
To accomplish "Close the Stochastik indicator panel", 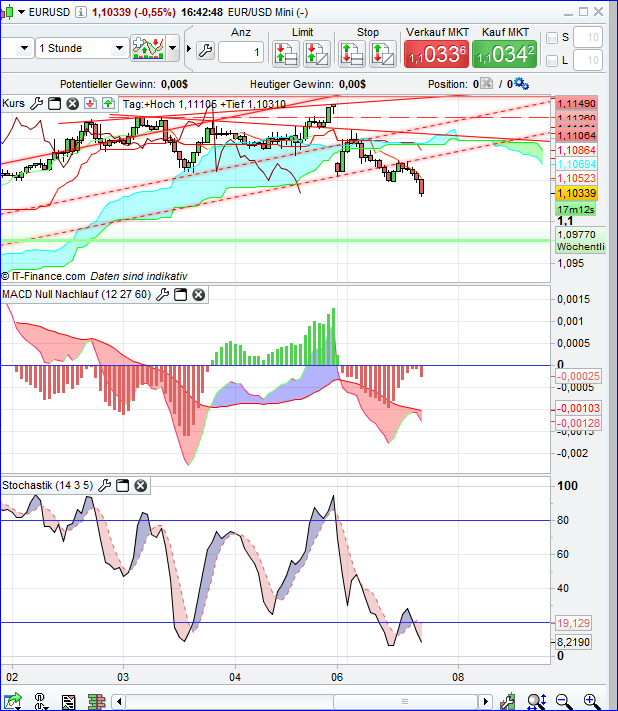I will (141, 486).
